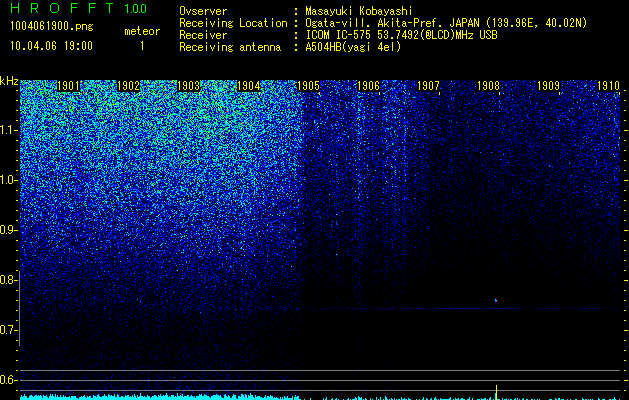Click the cyan meteor echo dot near 1908

tap(496, 301)
